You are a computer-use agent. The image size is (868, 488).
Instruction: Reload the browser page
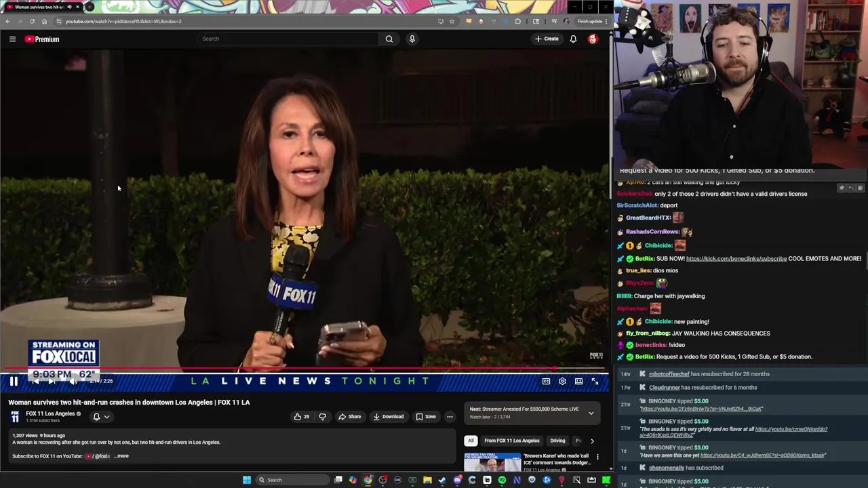[32, 21]
